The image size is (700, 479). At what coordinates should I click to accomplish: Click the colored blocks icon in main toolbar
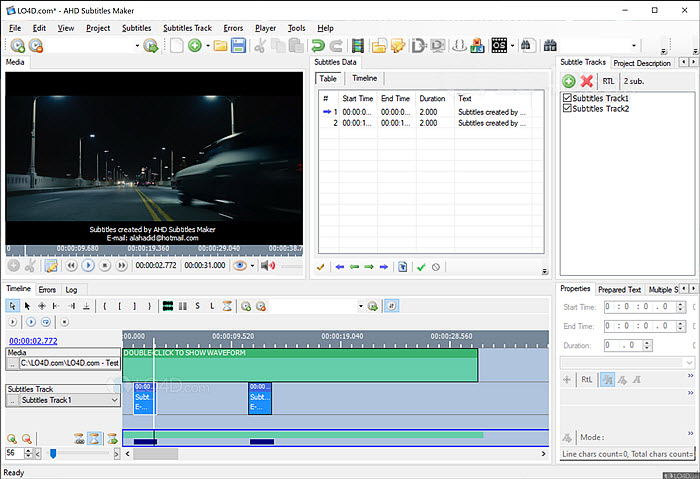click(477, 46)
